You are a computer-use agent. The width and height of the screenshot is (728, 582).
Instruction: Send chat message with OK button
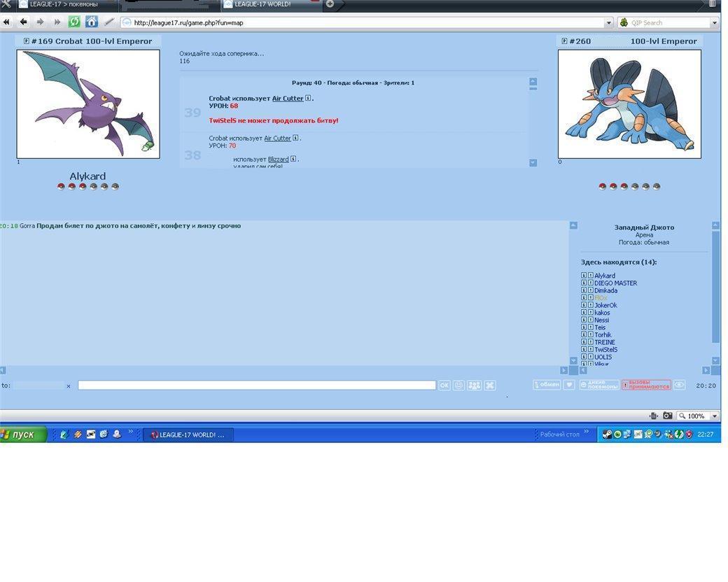point(444,385)
